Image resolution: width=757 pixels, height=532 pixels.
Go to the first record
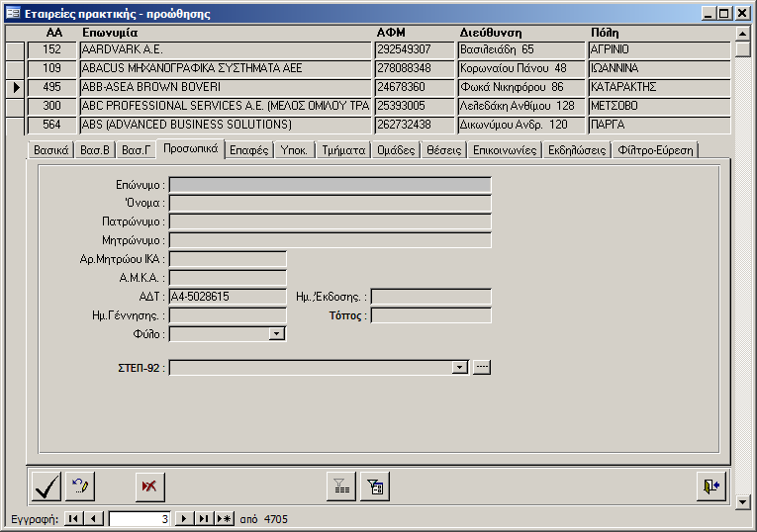pos(74,518)
